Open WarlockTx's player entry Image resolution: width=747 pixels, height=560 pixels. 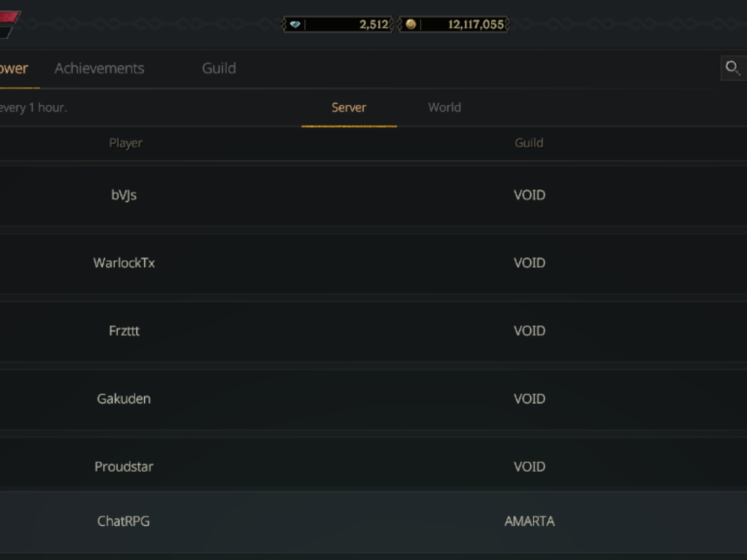[x=124, y=263]
